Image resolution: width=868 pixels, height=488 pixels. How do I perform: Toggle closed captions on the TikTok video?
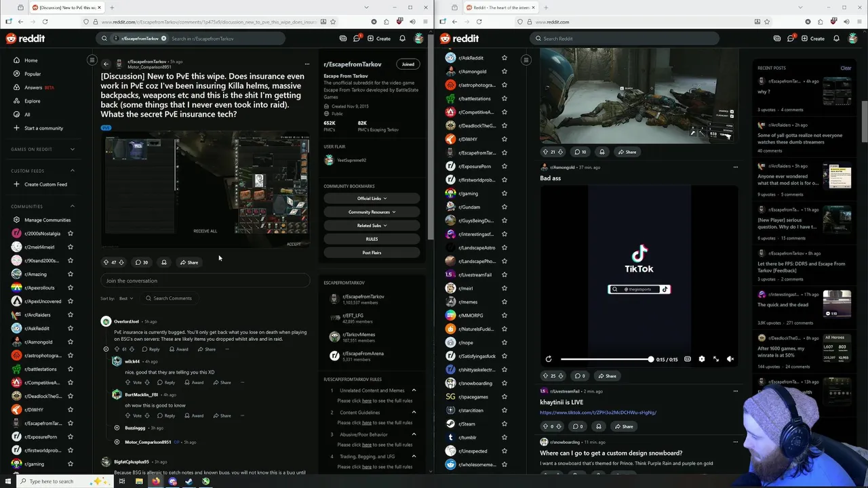coord(688,359)
